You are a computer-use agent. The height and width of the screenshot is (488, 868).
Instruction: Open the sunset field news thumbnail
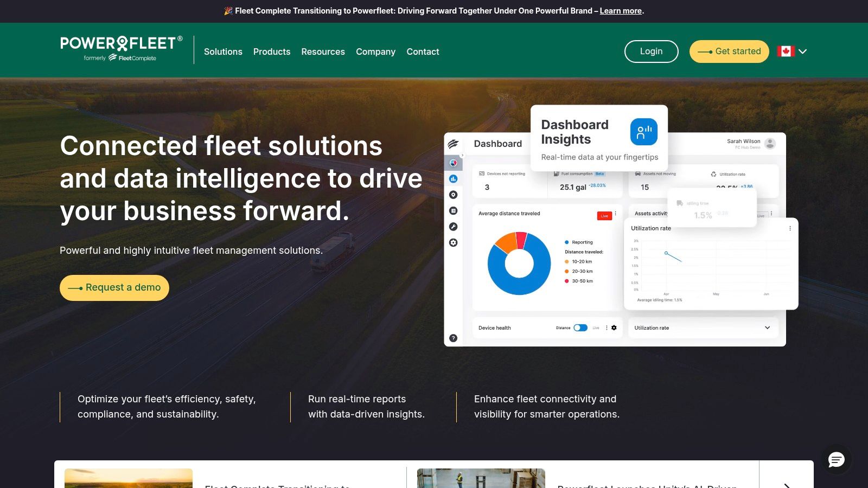coord(129,478)
